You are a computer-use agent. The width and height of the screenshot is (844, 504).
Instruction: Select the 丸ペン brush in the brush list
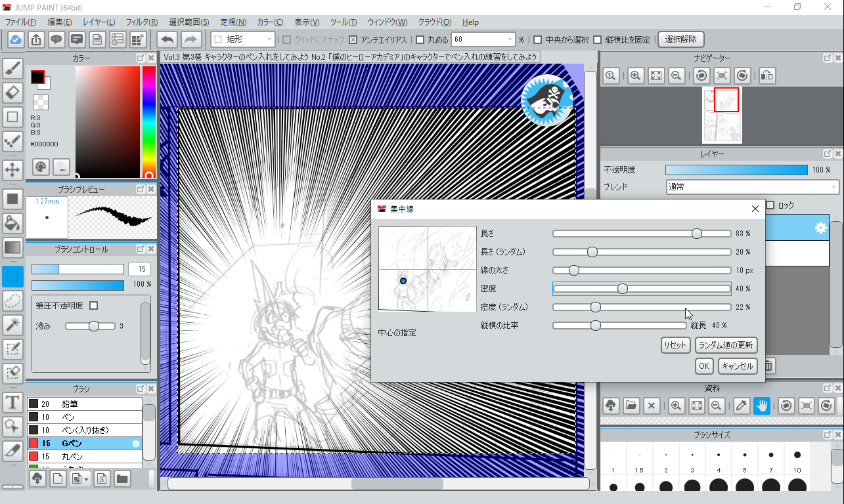(x=85, y=456)
